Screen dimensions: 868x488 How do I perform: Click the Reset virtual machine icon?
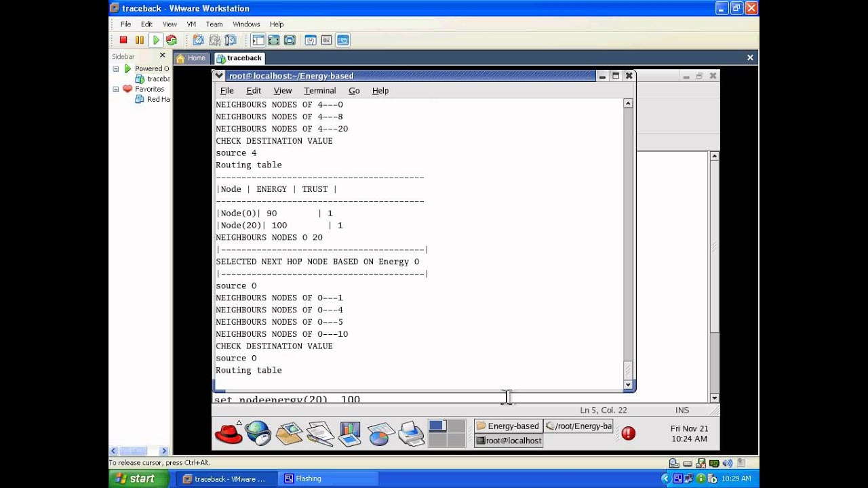171,40
